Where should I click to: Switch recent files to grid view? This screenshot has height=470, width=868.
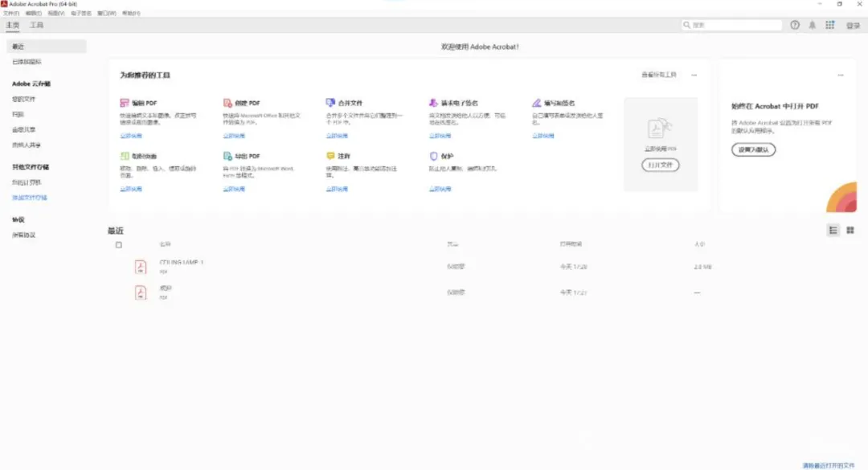coord(850,231)
